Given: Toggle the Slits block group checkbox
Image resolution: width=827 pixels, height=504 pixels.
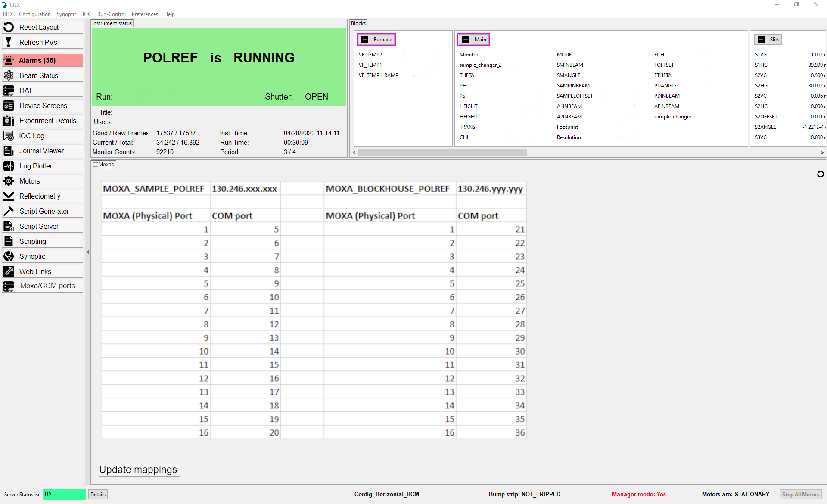Looking at the screenshot, I should 761,39.
